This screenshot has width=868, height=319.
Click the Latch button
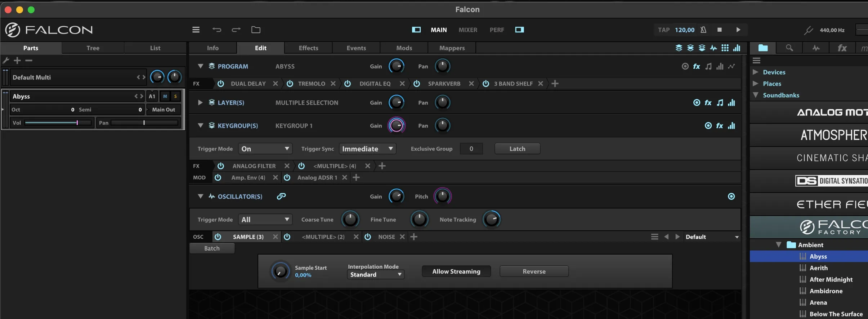click(517, 149)
